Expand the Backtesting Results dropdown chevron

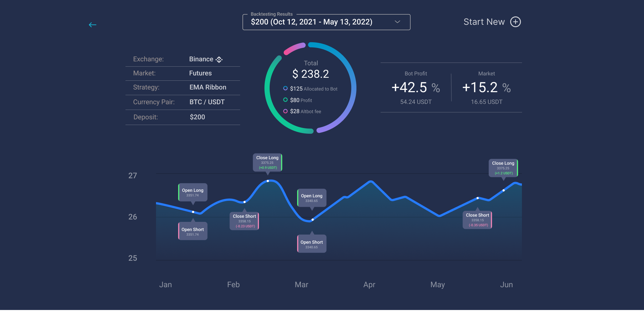click(x=397, y=22)
